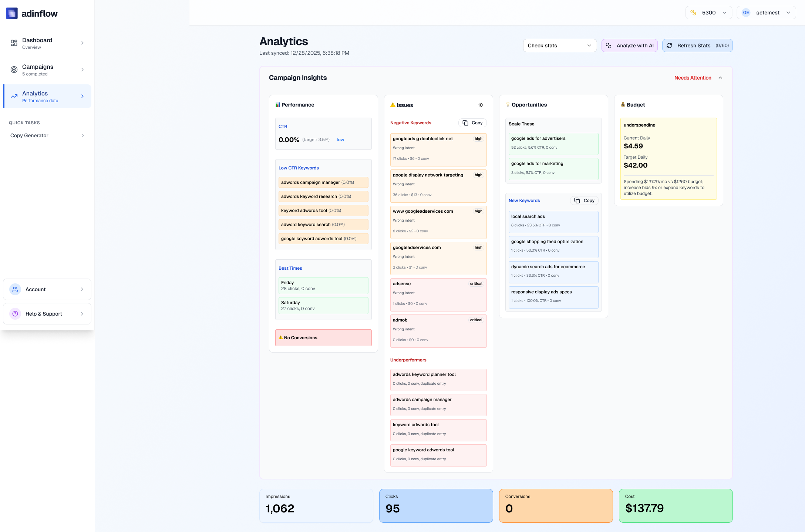Collapse Campaign Insights with the chevron
Screen dimensions: 805x532
click(x=721, y=78)
